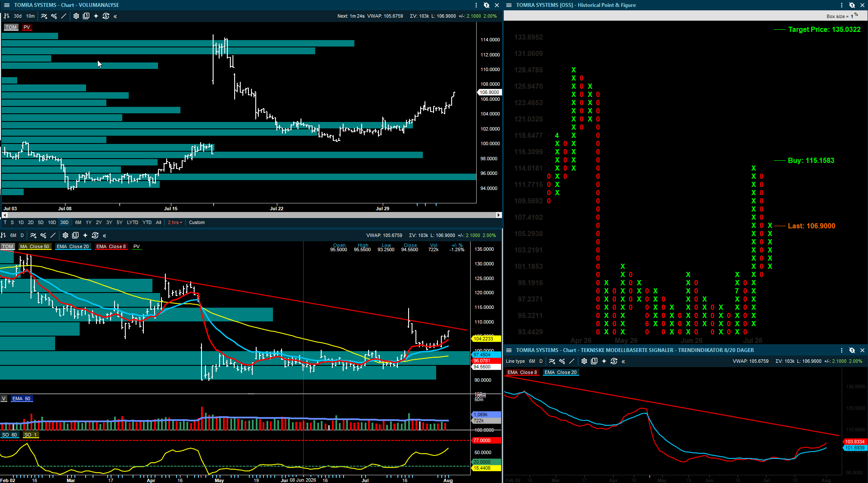Open D resolution dropdown in lower-left chart
This screenshot has height=483, width=868.
point(22,235)
